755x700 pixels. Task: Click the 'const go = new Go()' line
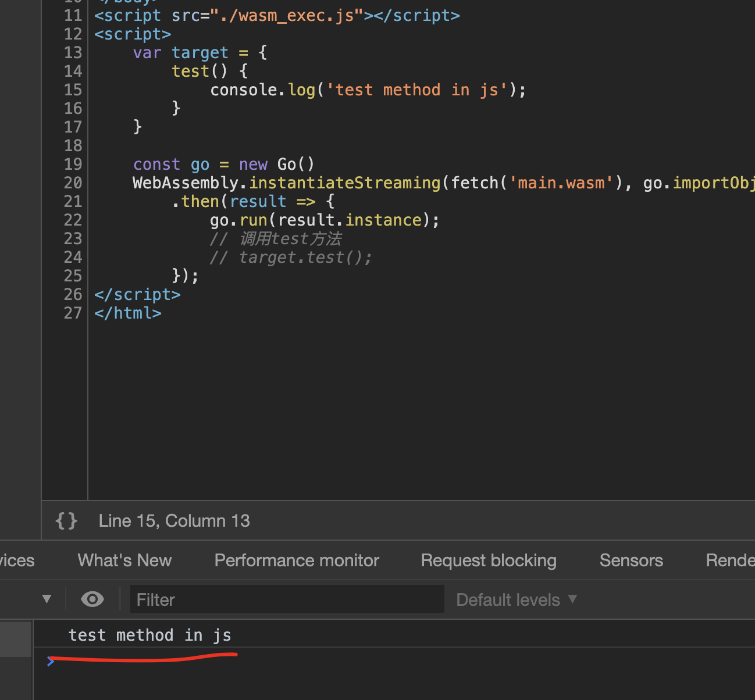point(223,164)
